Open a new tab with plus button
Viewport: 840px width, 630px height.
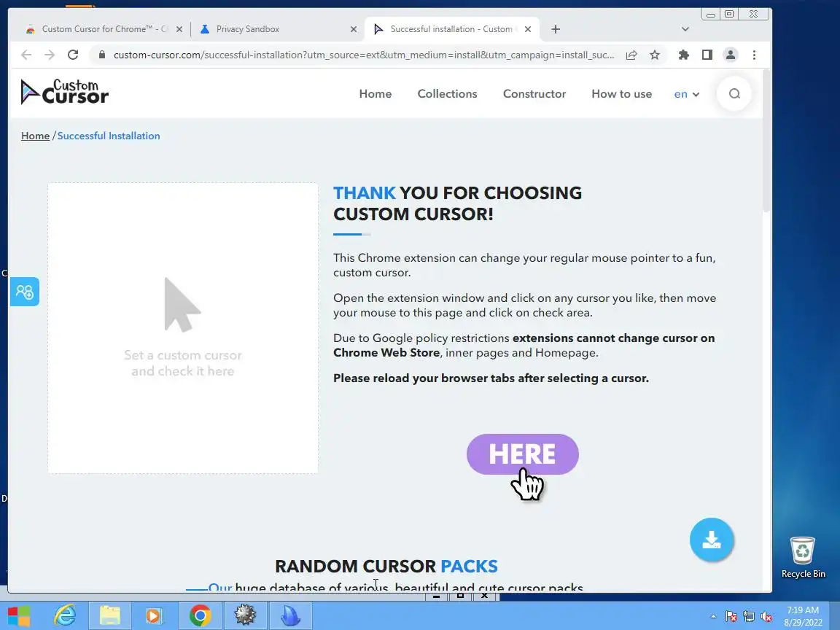click(x=556, y=29)
